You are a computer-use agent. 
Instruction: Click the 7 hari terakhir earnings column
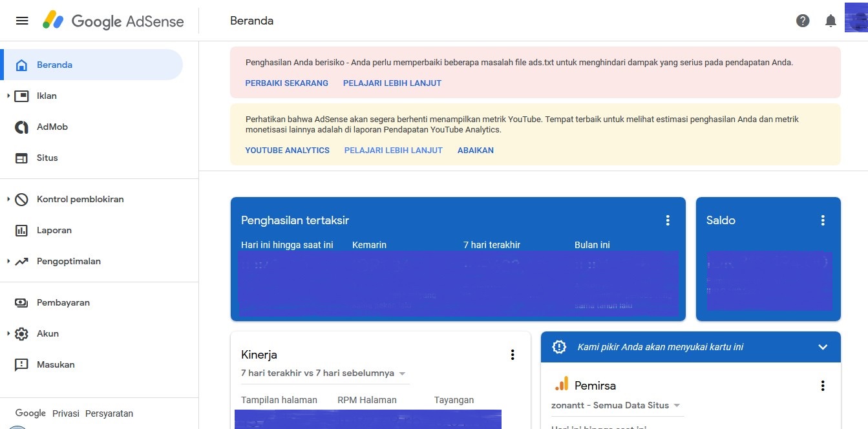tap(492, 245)
